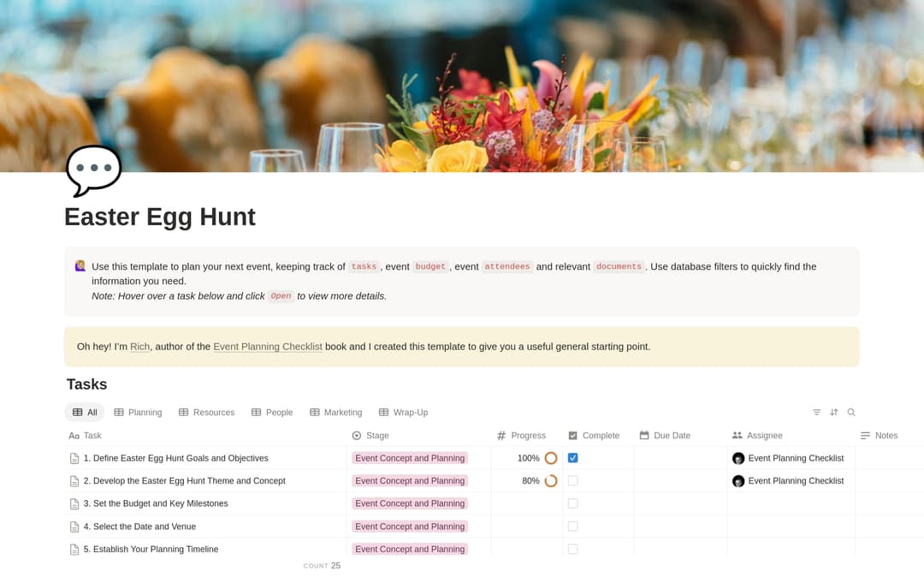
Task: Click page icon for task 5 Establish Timeline
Action: coord(74,550)
